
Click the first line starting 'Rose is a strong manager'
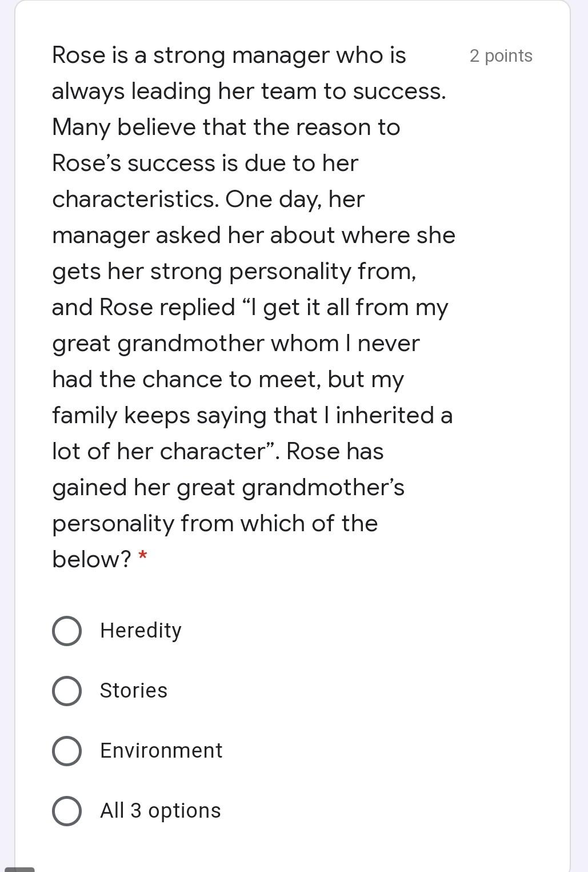pyautogui.click(x=229, y=56)
